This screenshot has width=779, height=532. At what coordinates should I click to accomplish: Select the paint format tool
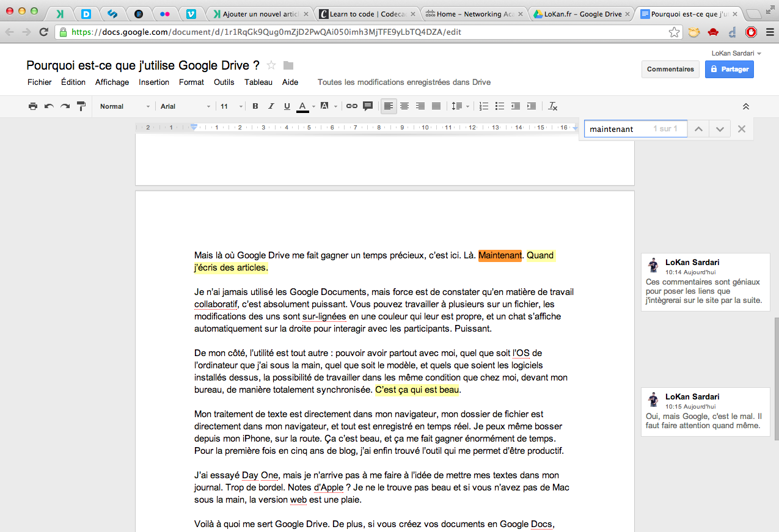point(80,106)
